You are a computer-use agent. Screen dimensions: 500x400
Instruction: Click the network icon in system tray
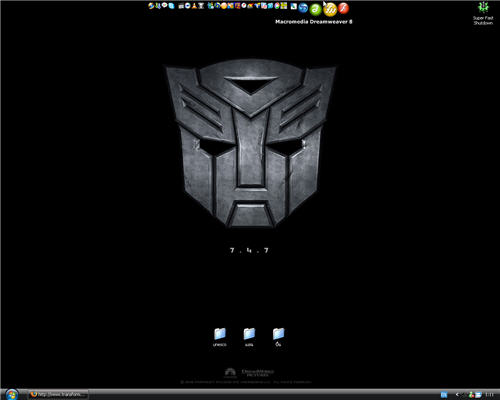478,395
